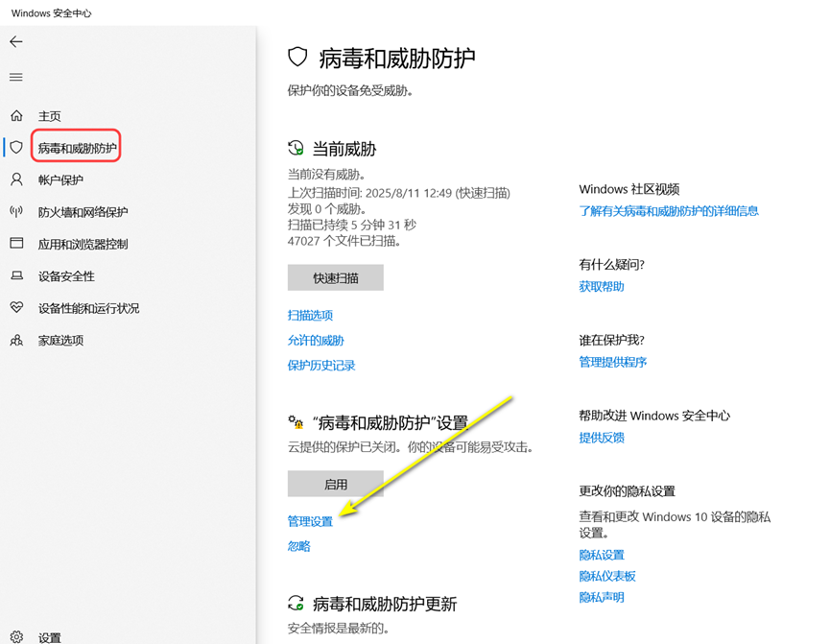Click the 当前威胁 heading
The image size is (830, 644).
(x=344, y=149)
